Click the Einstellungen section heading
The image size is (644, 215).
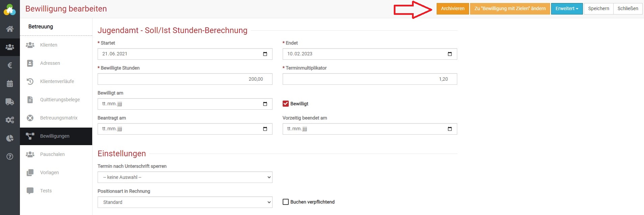(x=122, y=154)
